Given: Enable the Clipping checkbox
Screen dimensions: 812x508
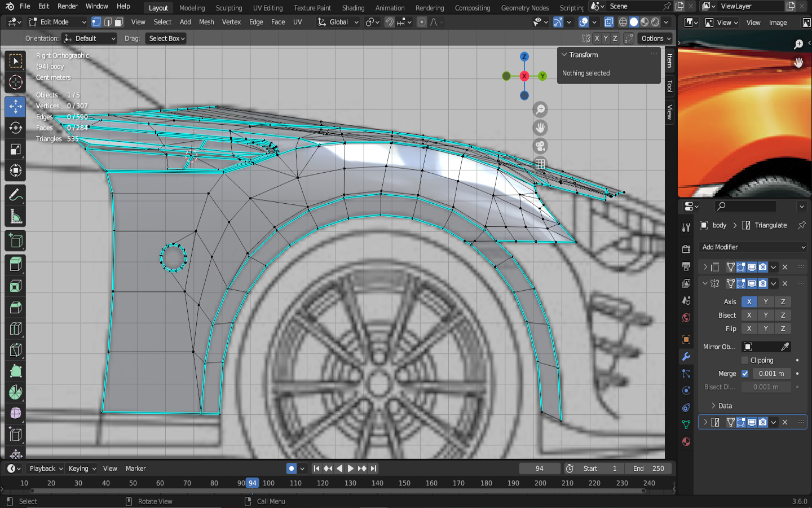Looking at the screenshot, I should tap(745, 360).
